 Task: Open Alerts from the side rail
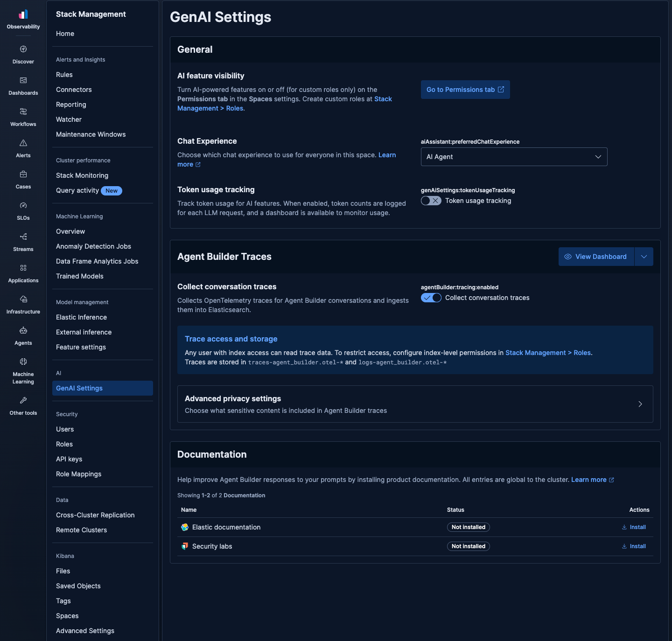tap(23, 148)
